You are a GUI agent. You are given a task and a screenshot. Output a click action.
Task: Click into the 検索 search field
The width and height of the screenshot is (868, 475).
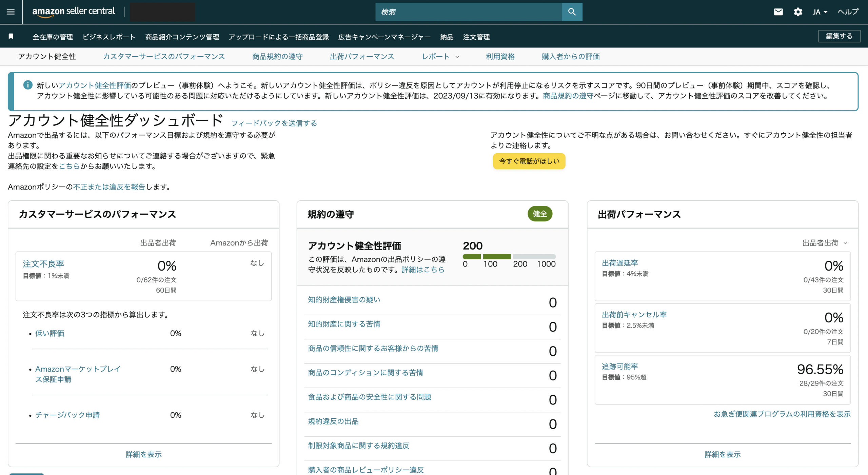469,12
